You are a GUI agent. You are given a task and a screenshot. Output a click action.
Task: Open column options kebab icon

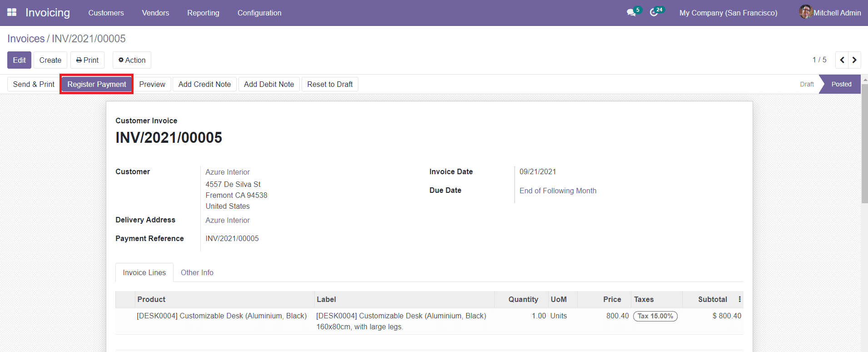pos(739,299)
